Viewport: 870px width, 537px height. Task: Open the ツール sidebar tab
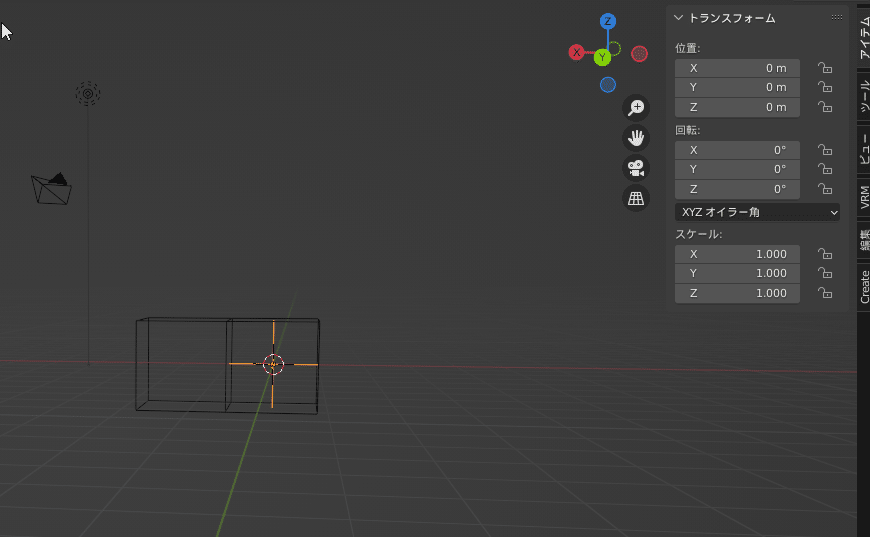click(864, 96)
